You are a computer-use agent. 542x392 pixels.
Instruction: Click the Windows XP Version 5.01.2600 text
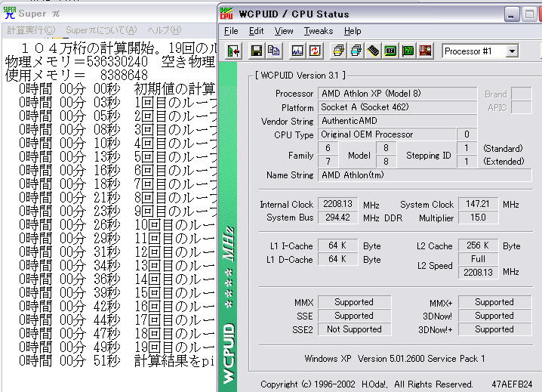(394, 359)
